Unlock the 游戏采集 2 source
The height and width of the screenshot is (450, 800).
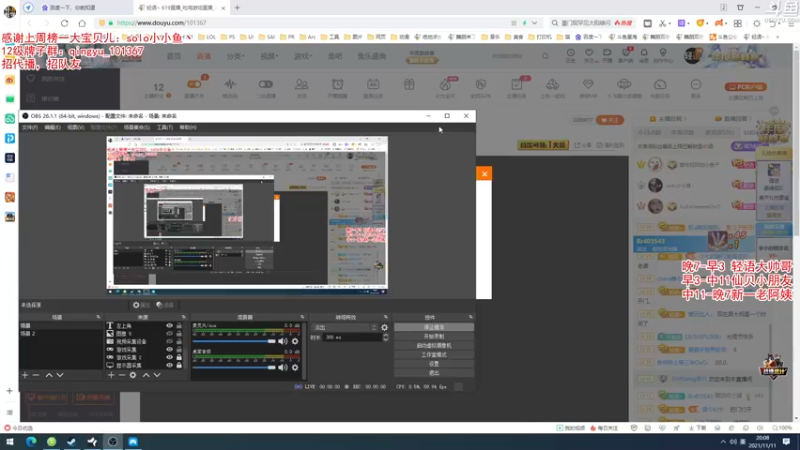click(179, 357)
